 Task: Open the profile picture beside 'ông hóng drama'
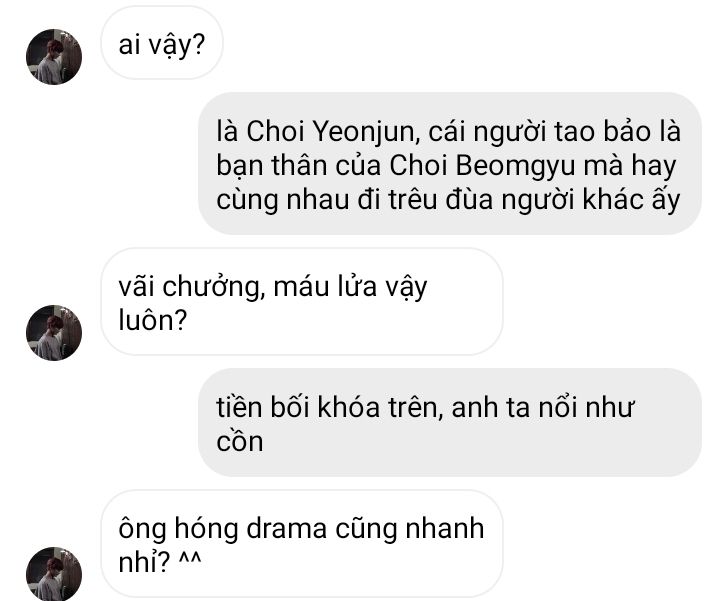[x=54, y=574]
